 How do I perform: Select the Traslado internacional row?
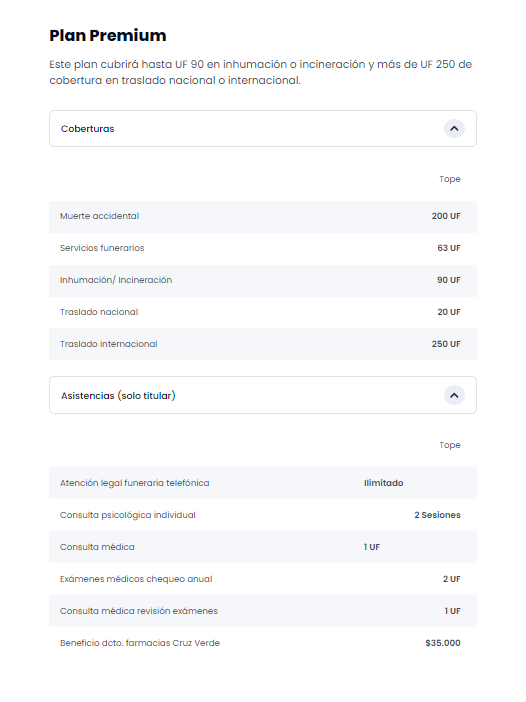pos(263,344)
